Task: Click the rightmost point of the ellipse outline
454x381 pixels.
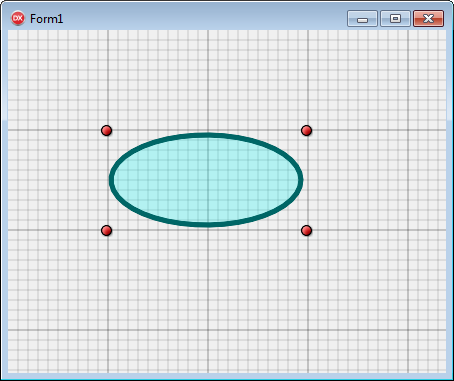Action: click(301, 180)
